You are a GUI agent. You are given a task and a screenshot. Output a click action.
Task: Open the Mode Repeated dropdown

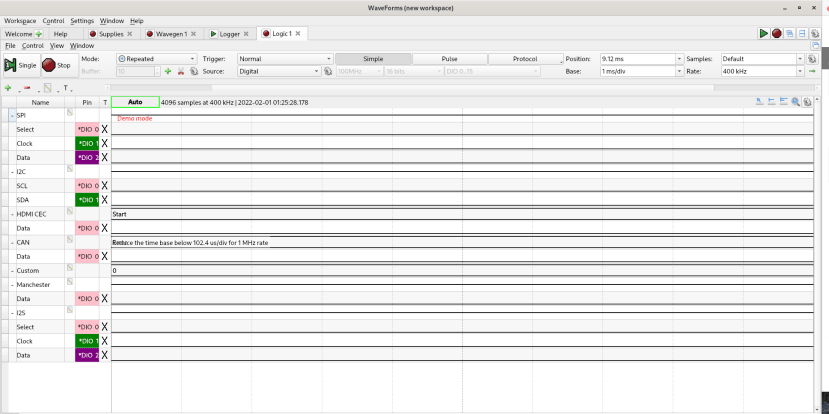pyautogui.click(x=156, y=59)
